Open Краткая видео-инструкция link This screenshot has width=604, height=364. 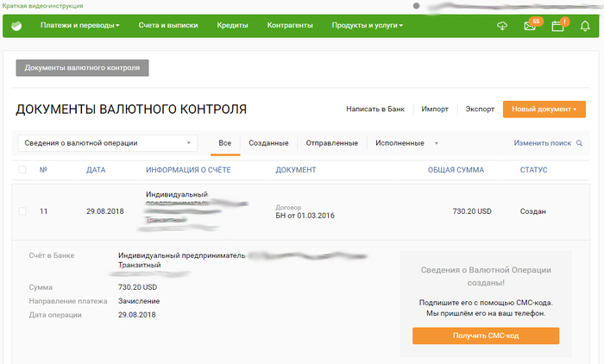pyautogui.click(x=35, y=6)
